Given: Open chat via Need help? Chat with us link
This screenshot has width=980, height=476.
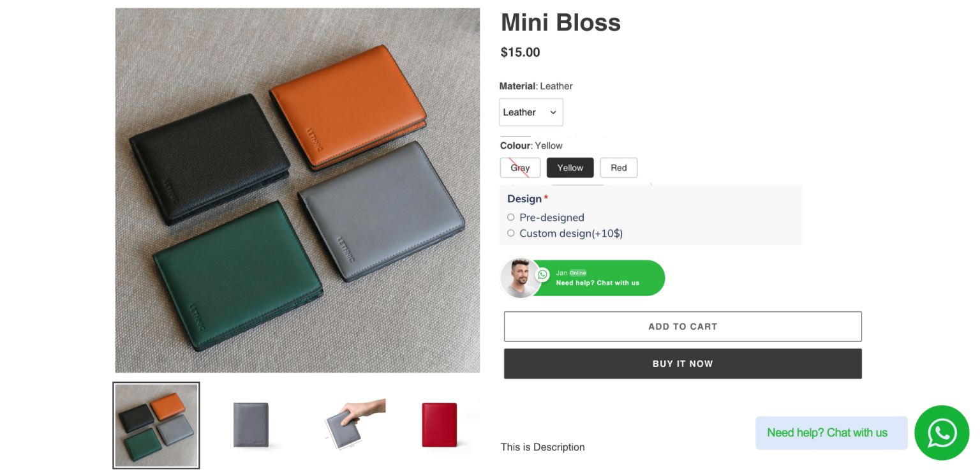Looking at the screenshot, I should coord(831,433).
